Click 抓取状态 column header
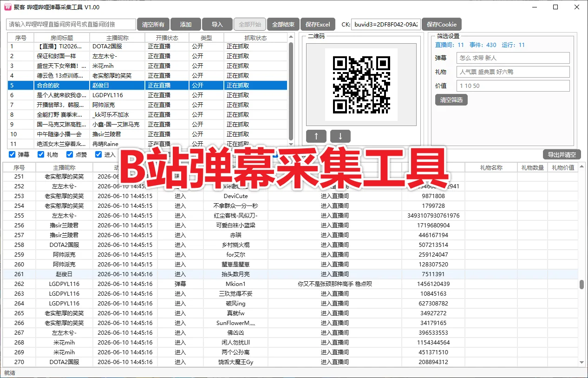The height and width of the screenshot is (378, 588). click(255, 38)
